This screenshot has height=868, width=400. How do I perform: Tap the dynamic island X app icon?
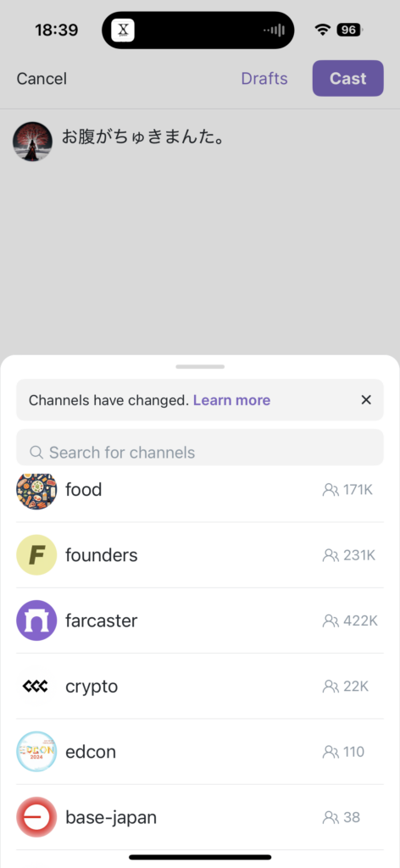coord(123,30)
